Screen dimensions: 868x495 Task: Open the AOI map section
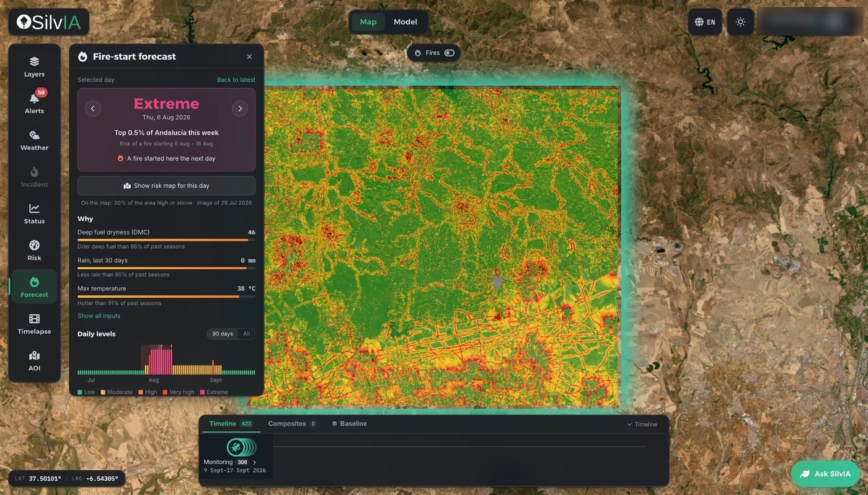(x=34, y=360)
